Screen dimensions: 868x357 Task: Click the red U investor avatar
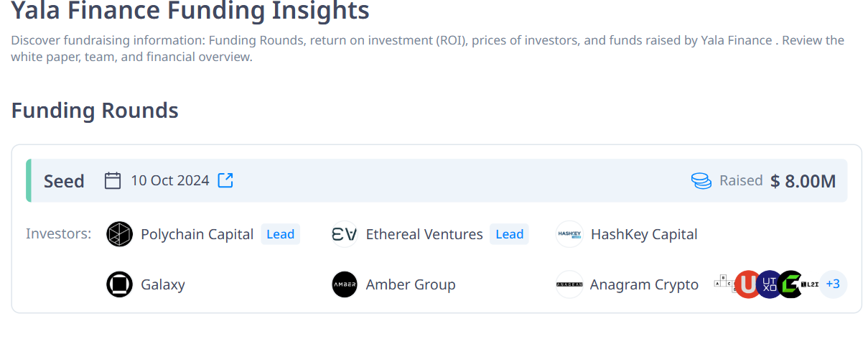[x=748, y=284]
